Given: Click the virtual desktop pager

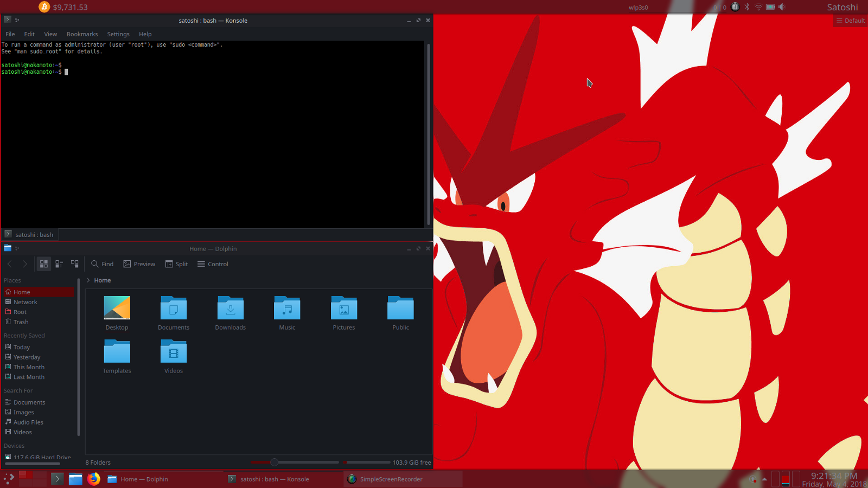Looking at the screenshot, I should (33, 479).
